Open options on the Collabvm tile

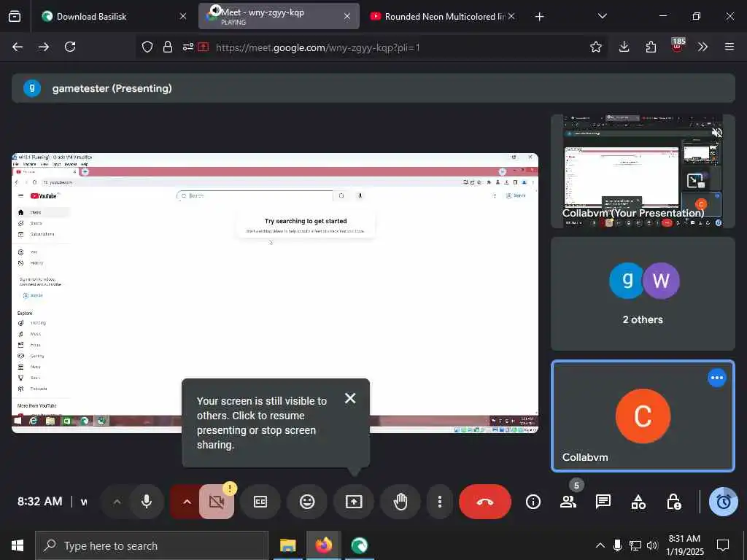(716, 378)
